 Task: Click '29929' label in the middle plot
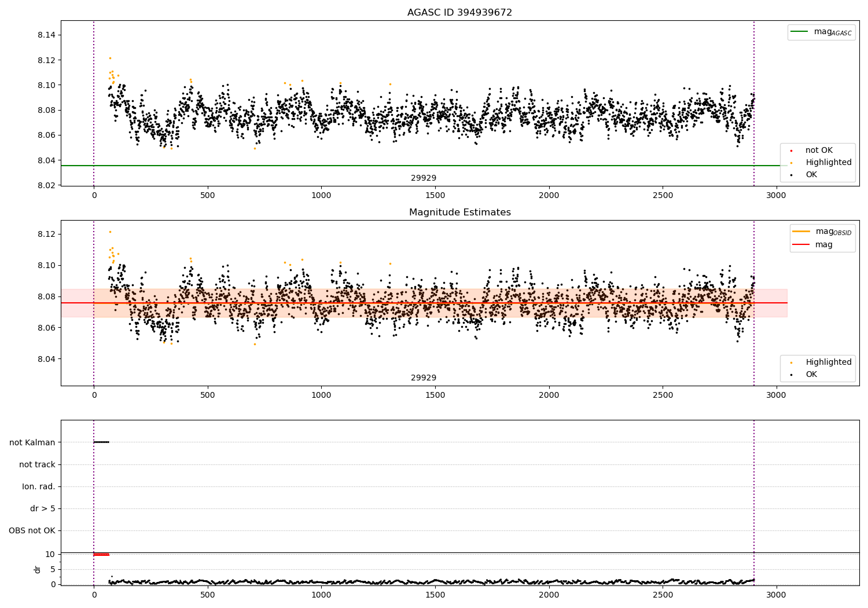click(x=424, y=378)
